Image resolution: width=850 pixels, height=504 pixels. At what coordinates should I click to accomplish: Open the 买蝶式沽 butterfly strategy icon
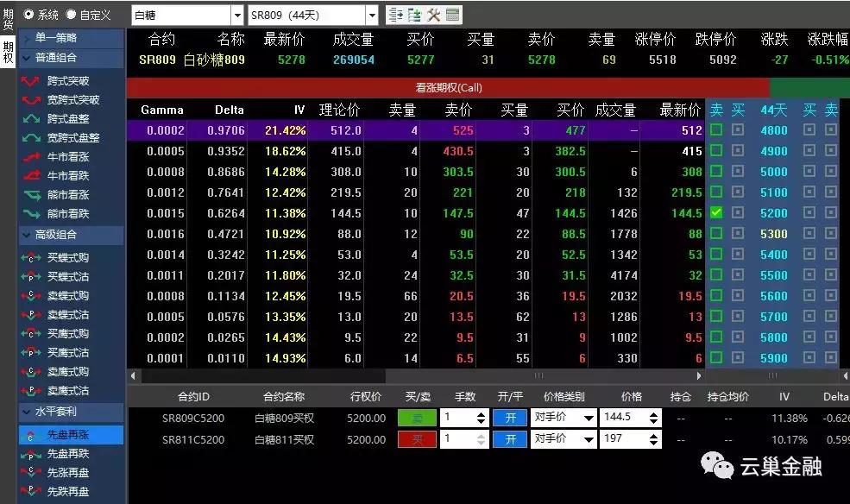tap(30, 276)
